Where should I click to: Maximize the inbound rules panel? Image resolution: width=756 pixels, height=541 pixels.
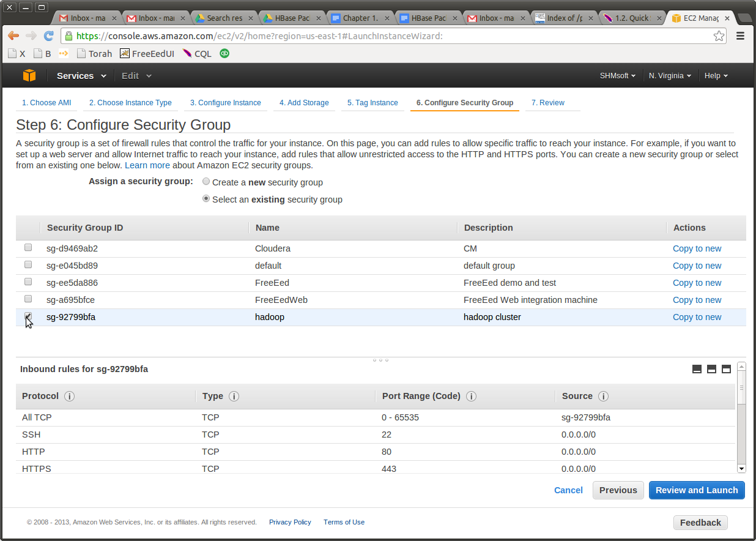(x=726, y=369)
